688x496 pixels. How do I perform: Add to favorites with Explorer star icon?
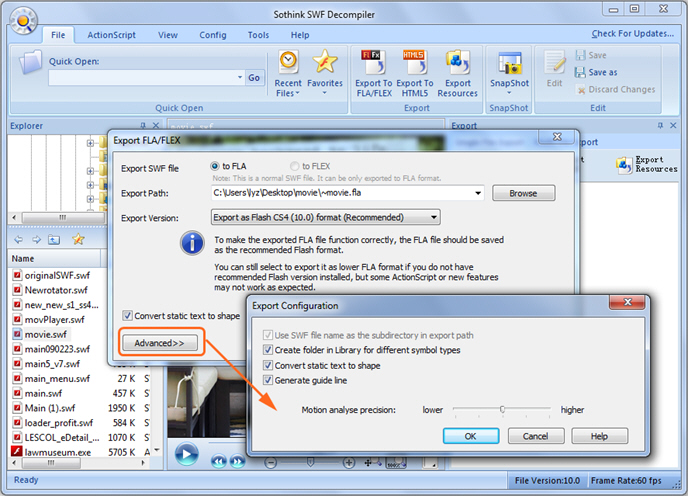click(78, 239)
